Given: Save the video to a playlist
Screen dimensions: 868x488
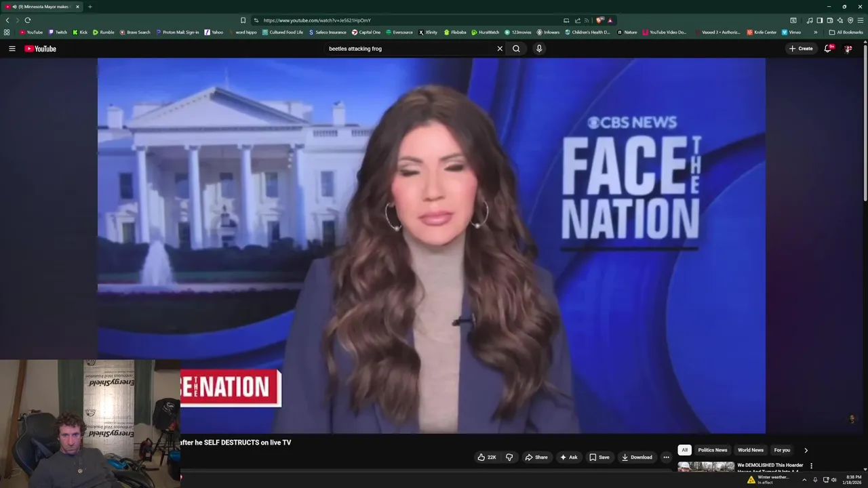Looking at the screenshot, I should (599, 457).
